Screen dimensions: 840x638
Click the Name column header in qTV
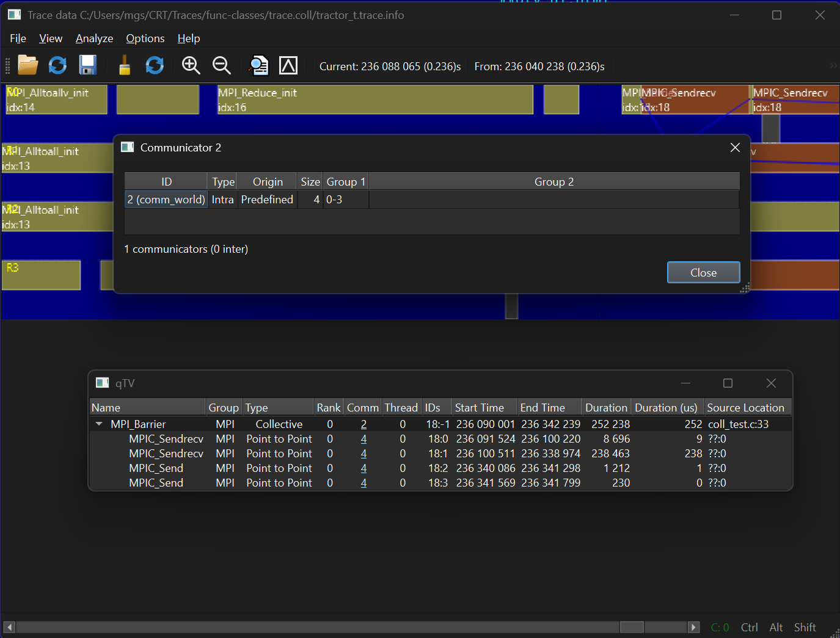point(147,407)
